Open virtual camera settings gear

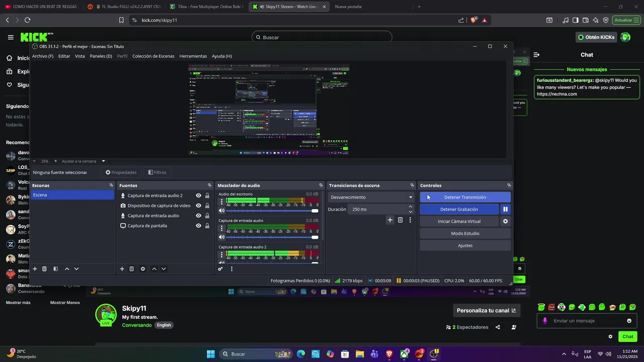click(x=506, y=221)
